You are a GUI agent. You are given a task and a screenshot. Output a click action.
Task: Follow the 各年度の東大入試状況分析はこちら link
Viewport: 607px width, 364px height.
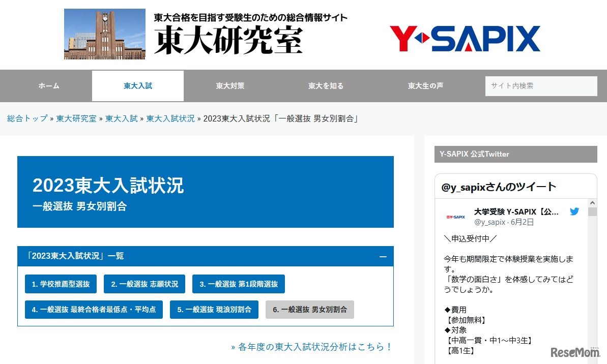(310, 346)
